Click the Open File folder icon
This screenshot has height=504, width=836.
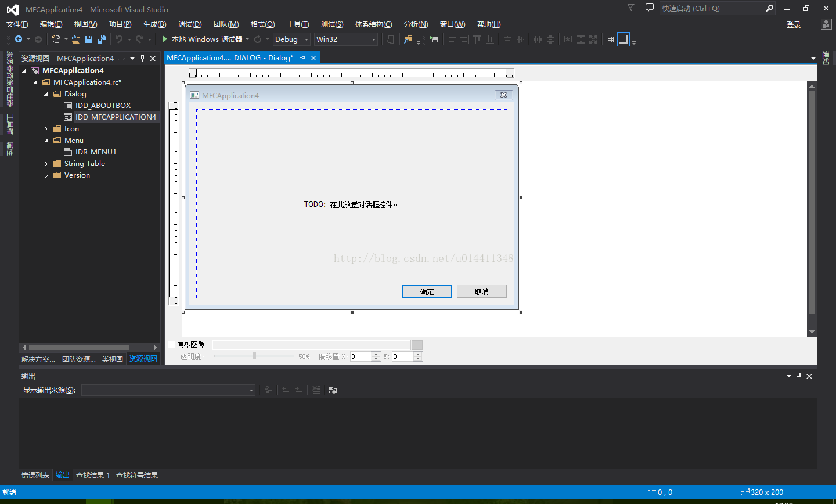coord(76,39)
